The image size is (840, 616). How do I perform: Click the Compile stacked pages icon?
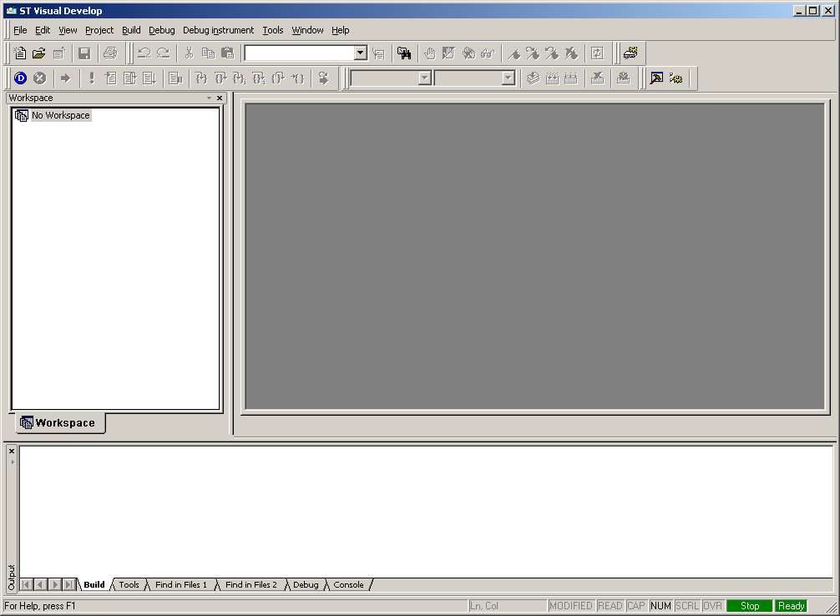(533, 78)
